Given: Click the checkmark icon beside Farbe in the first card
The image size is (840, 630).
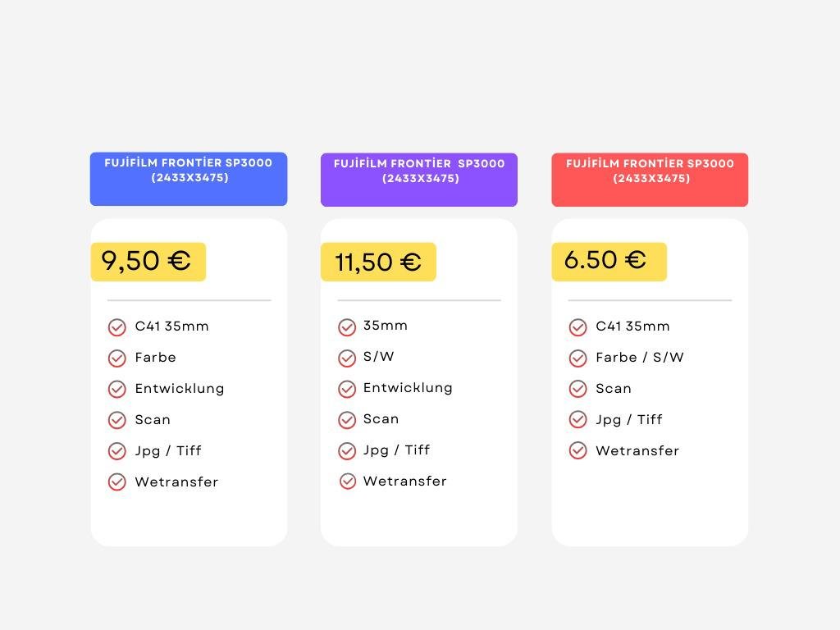Looking at the screenshot, I should pyautogui.click(x=116, y=358).
